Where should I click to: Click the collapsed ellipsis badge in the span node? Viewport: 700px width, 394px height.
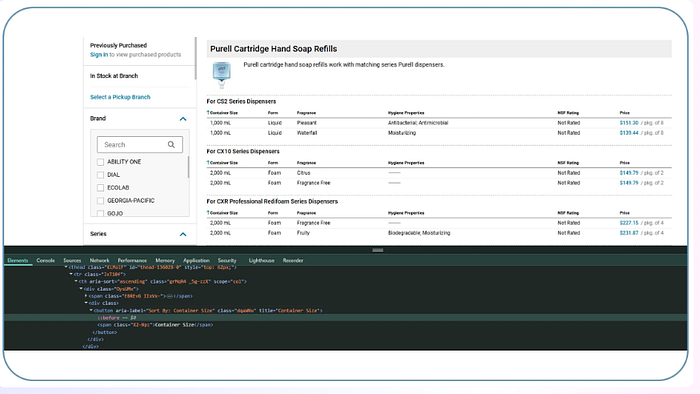pyautogui.click(x=170, y=296)
